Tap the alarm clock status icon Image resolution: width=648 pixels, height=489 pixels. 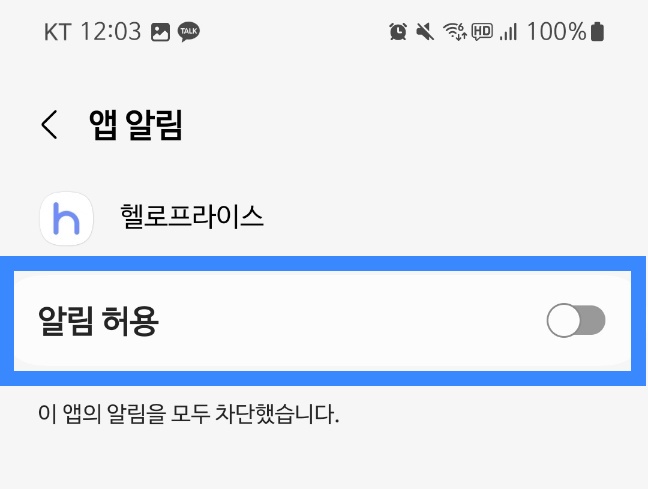click(x=398, y=32)
